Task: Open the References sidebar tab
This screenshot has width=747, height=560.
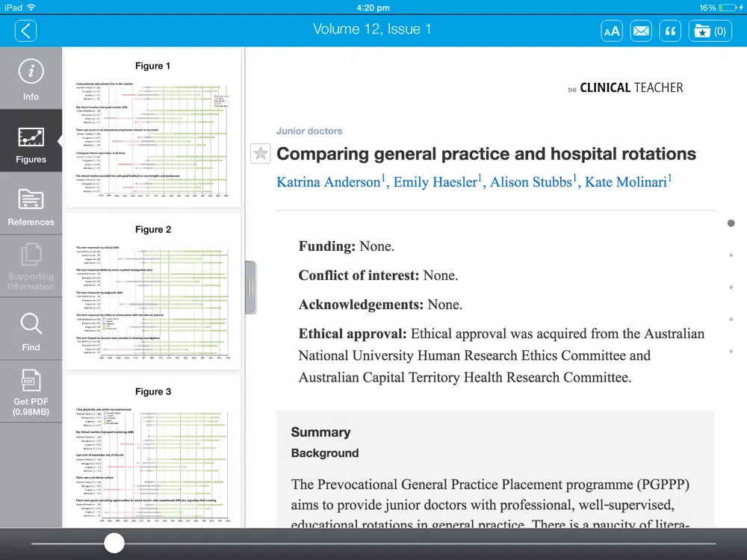Action: click(x=31, y=203)
